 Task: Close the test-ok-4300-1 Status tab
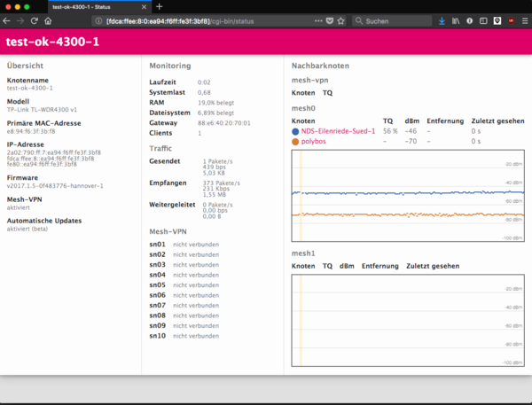click(145, 6)
